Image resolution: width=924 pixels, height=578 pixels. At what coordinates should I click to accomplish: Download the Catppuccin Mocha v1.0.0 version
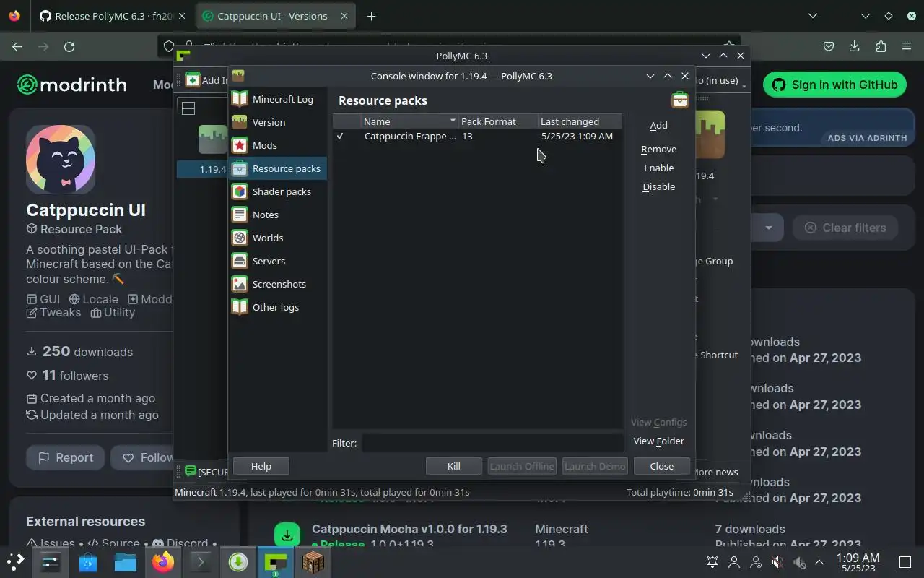point(287,535)
